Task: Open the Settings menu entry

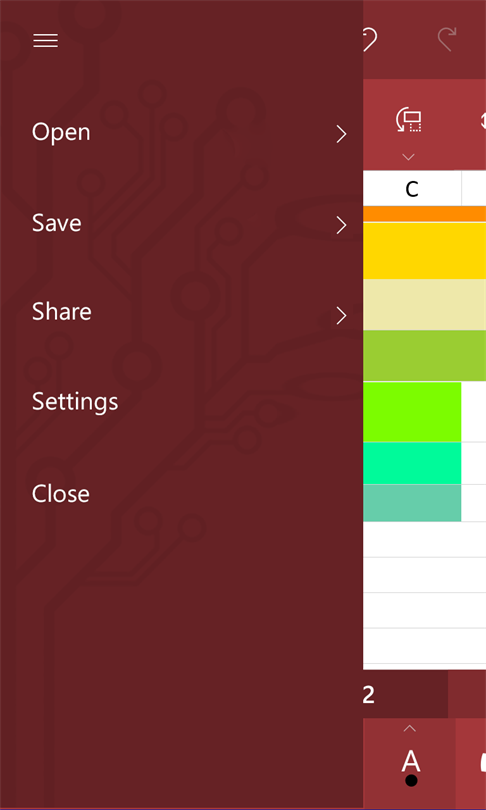Action: [x=75, y=402]
